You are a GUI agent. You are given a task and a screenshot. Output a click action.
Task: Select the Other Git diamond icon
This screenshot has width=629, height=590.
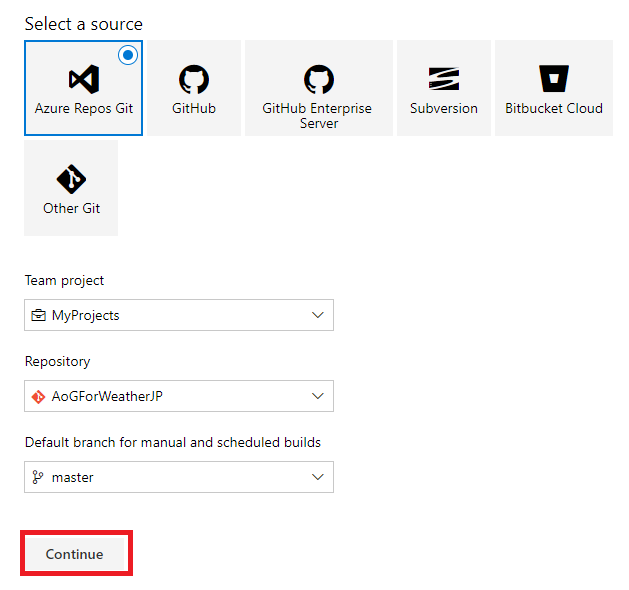tap(71, 179)
